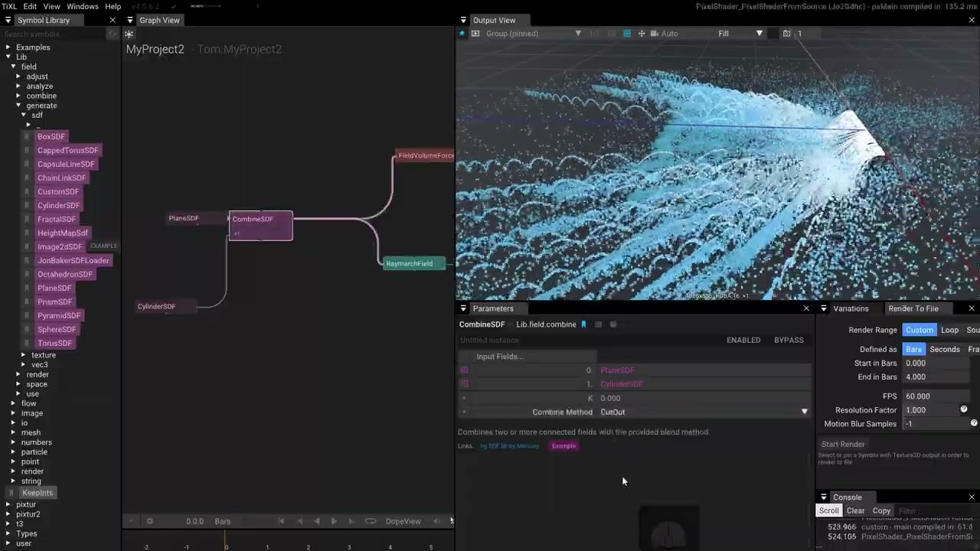Click the SphereSDF symbol in library
Image resolution: width=980 pixels, height=551 pixels.
(57, 330)
